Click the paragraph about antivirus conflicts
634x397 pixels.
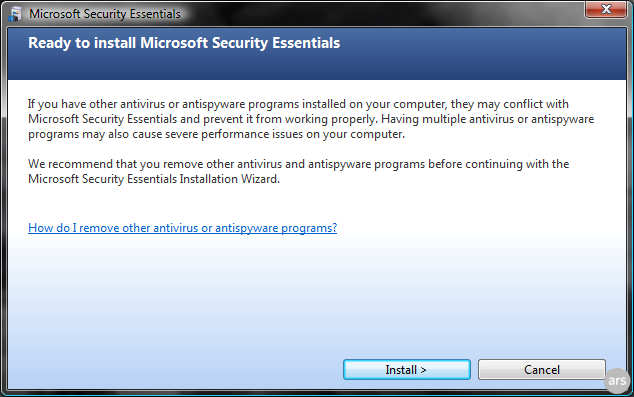pos(311,119)
